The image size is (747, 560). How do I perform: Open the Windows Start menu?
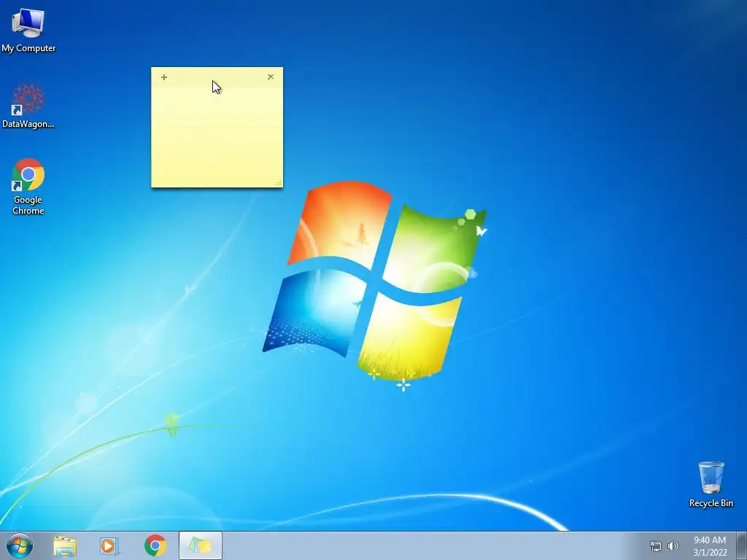pos(20,545)
